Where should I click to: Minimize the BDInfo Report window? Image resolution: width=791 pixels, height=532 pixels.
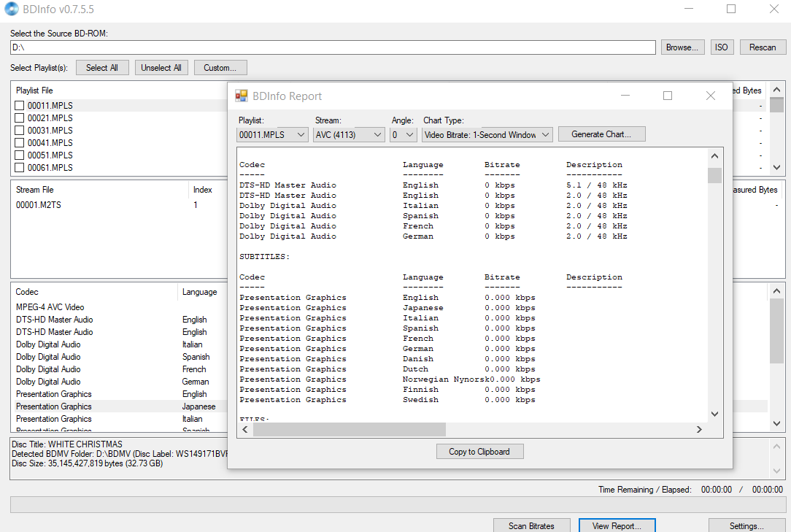pos(625,96)
